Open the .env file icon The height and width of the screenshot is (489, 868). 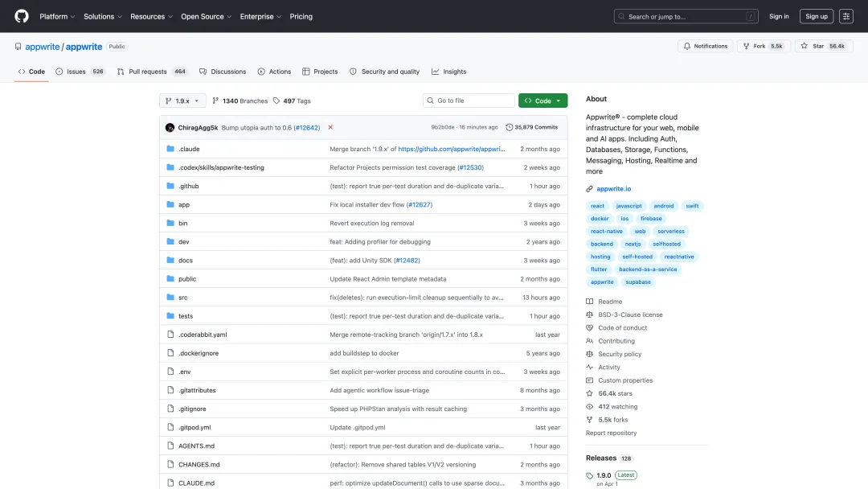pyautogui.click(x=170, y=372)
